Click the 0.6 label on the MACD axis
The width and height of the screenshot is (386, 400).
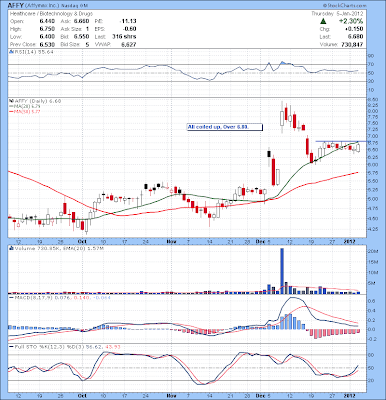pos(372,301)
